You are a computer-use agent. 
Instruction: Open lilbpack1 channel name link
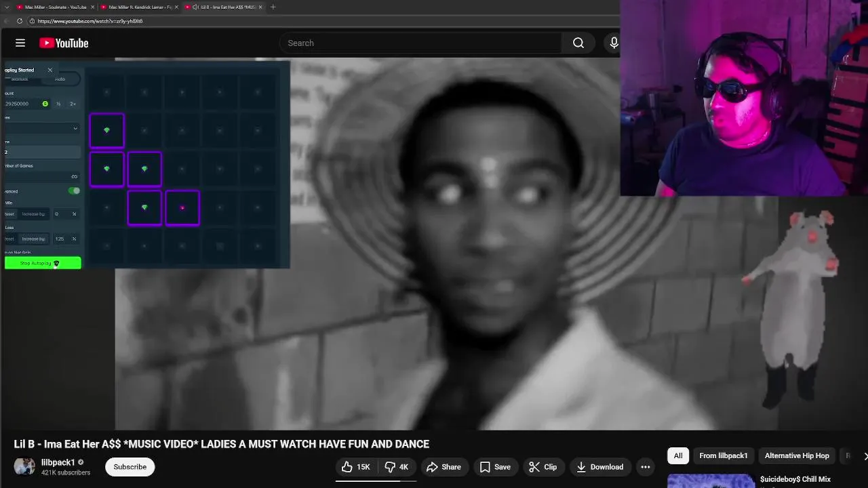point(58,462)
